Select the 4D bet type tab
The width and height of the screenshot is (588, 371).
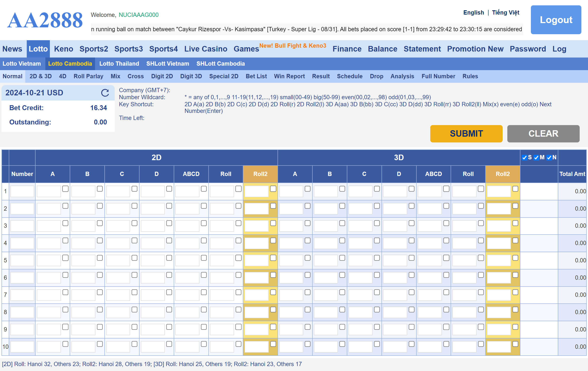point(62,76)
